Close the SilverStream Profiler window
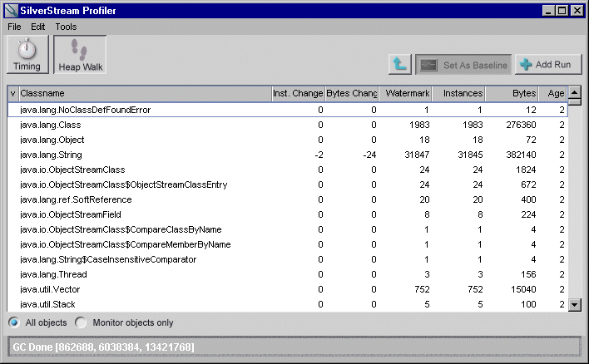The width and height of the screenshot is (589, 364). point(577,11)
